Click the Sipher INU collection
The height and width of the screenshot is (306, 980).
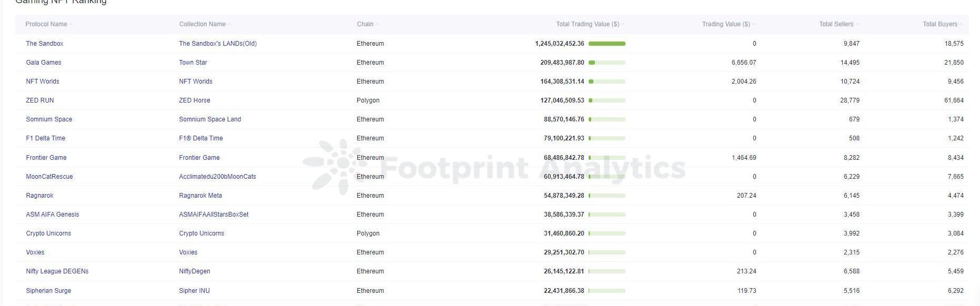(x=195, y=291)
